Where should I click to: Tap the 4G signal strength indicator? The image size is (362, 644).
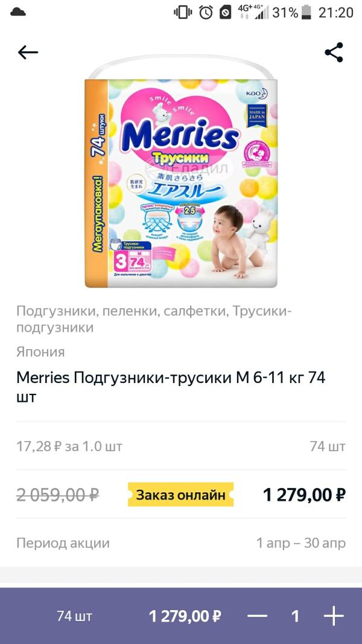(253, 12)
